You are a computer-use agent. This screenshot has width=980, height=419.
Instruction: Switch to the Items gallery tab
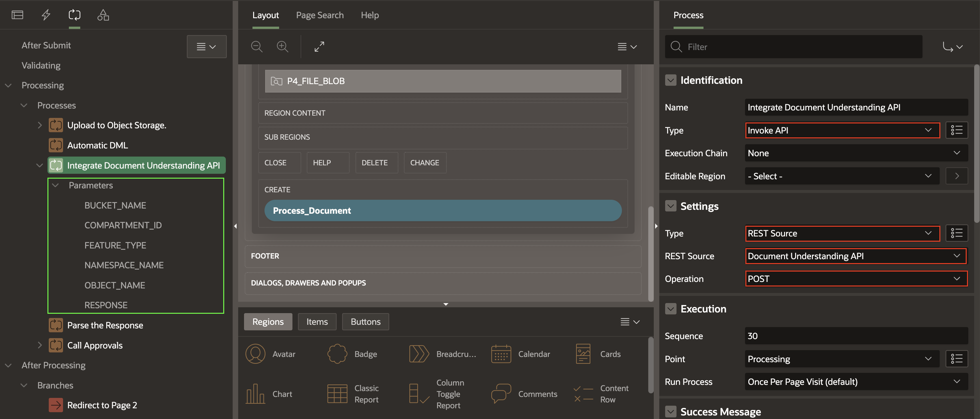tap(317, 322)
